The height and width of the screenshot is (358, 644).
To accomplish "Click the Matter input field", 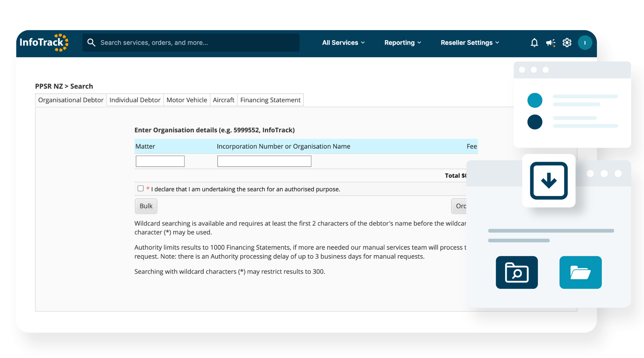I will point(160,161).
